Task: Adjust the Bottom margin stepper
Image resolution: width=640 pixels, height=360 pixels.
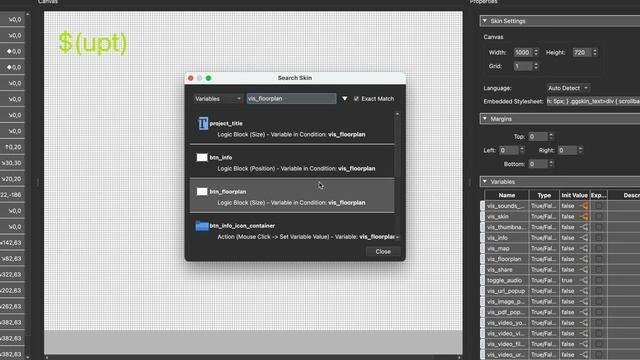Action: 551,164
